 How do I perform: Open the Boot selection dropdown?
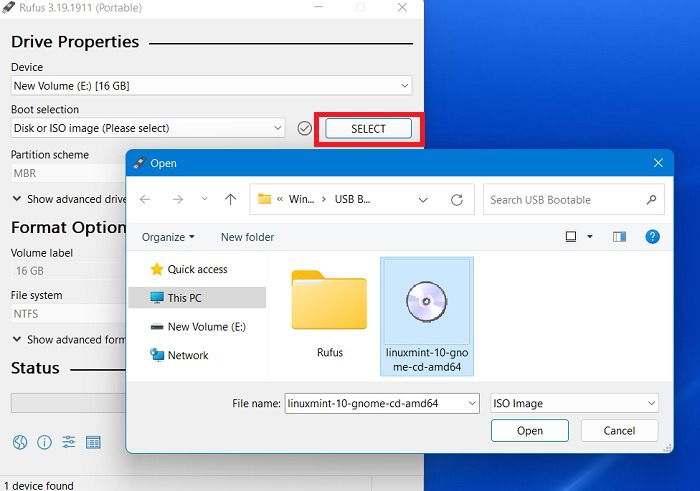148,129
